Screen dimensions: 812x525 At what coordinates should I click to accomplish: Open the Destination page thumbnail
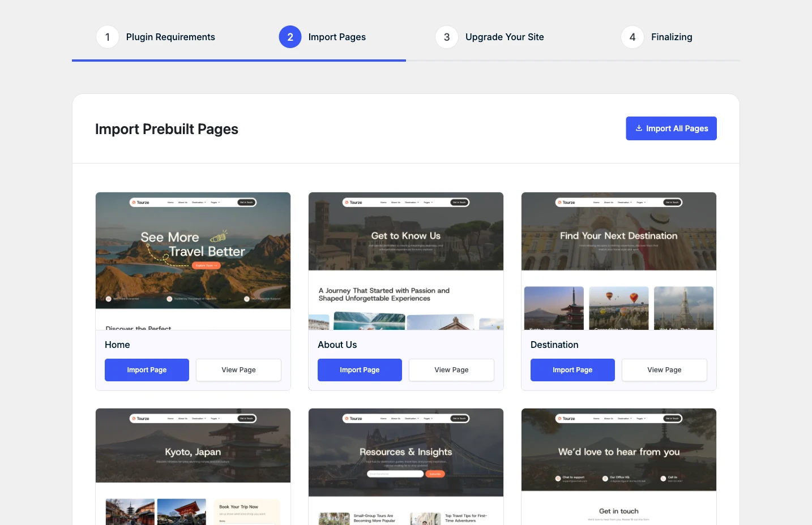tap(619, 261)
